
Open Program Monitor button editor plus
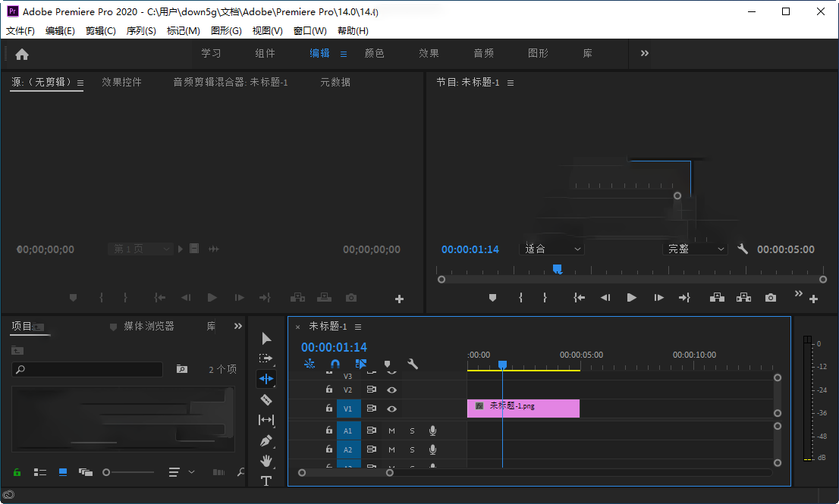point(813,299)
